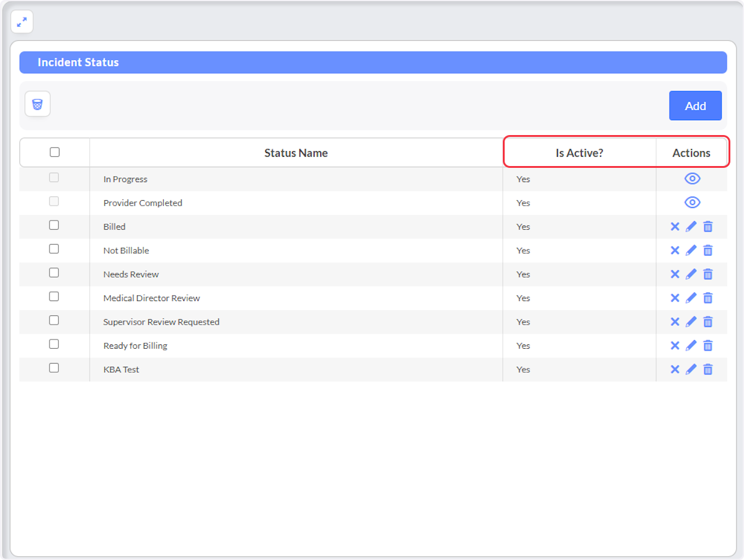View the In Progress status via eye icon
Viewport: 744px width, 560px height.
click(x=692, y=179)
